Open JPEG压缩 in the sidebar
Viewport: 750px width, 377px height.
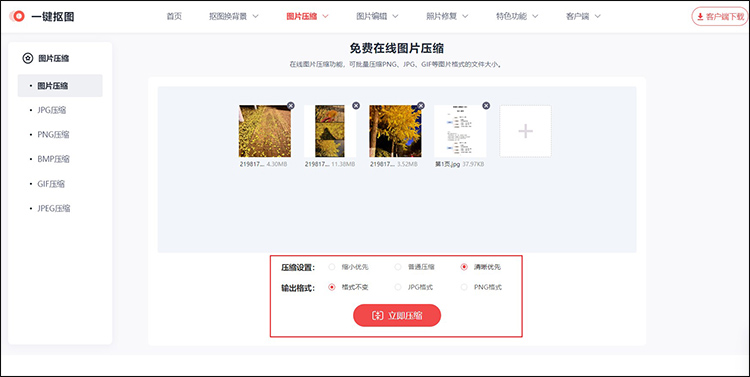pyautogui.click(x=54, y=208)
